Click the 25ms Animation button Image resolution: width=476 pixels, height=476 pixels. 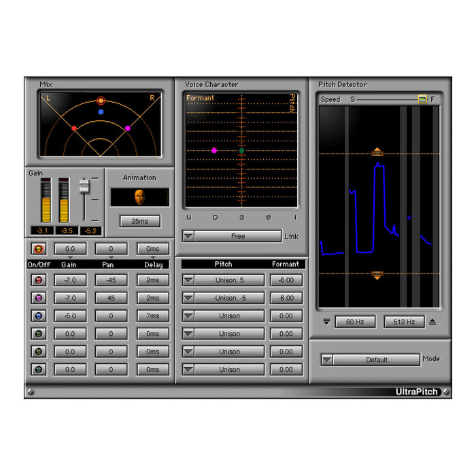[139, 221]
